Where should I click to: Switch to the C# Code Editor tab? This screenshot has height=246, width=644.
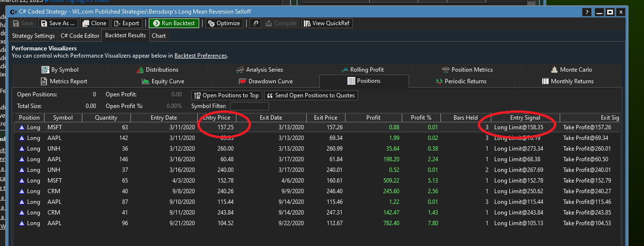pos(79,36)
